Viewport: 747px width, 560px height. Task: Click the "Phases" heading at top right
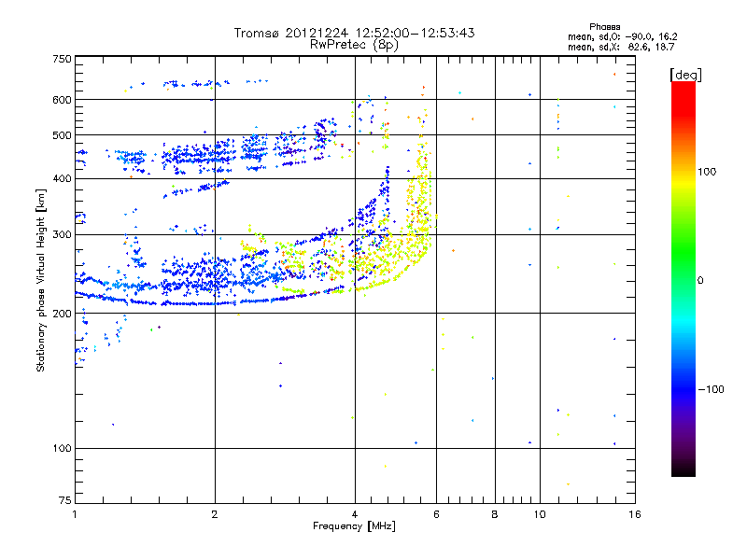tap(604, 27)
